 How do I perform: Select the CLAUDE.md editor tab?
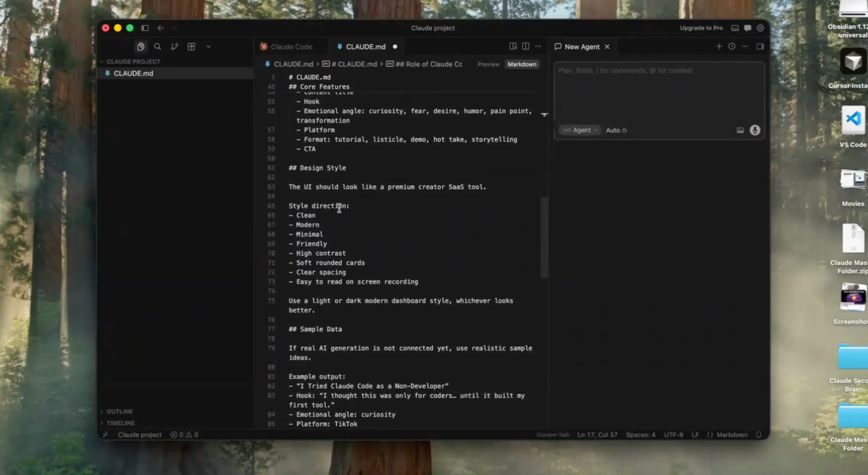pyautogui.click(x=366, y=47)
